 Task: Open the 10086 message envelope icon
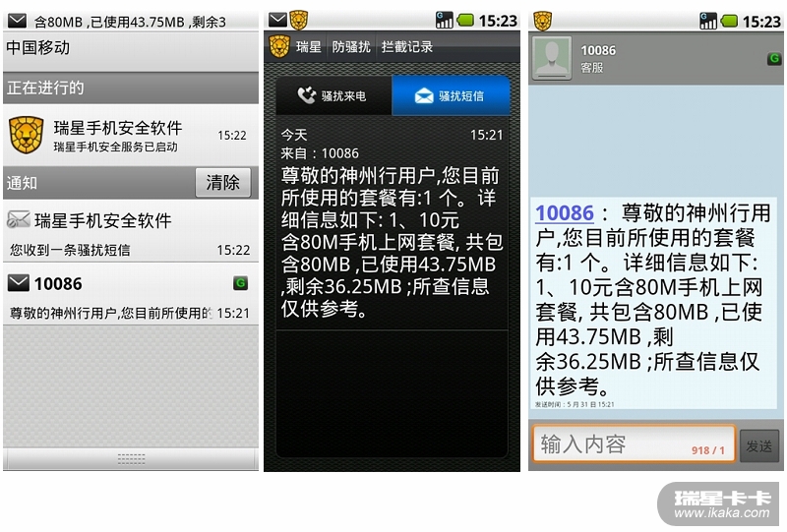[x=19, y=283]
